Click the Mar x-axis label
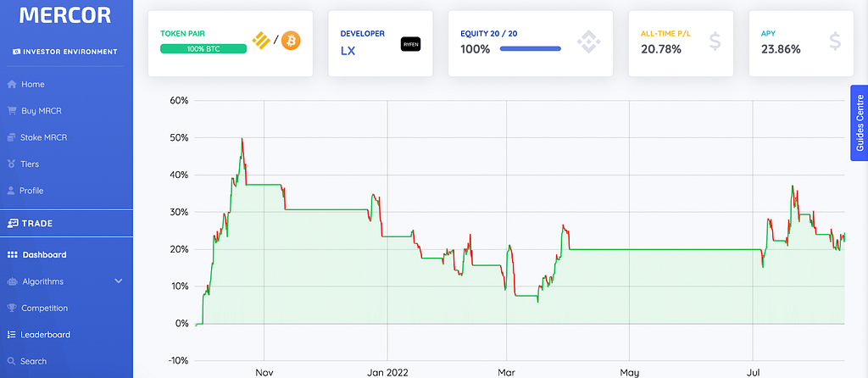 [x=506, y=372]
